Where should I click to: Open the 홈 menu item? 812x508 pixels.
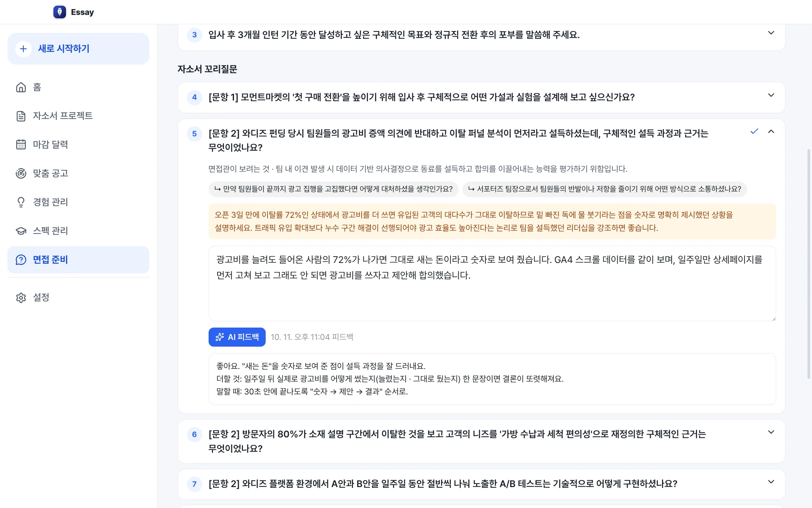click(x=78, y=87)
